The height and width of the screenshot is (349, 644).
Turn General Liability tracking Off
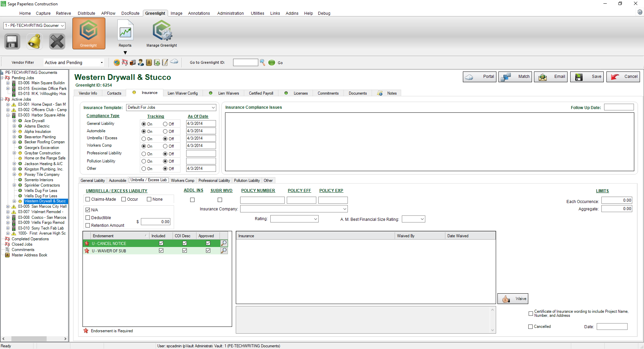(x=165, y=124)
